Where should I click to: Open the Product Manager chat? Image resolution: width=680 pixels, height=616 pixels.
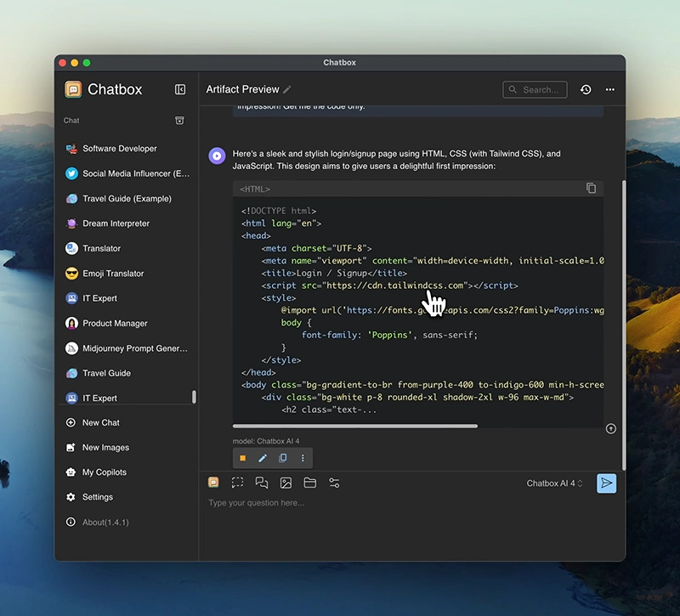[126, 324]
